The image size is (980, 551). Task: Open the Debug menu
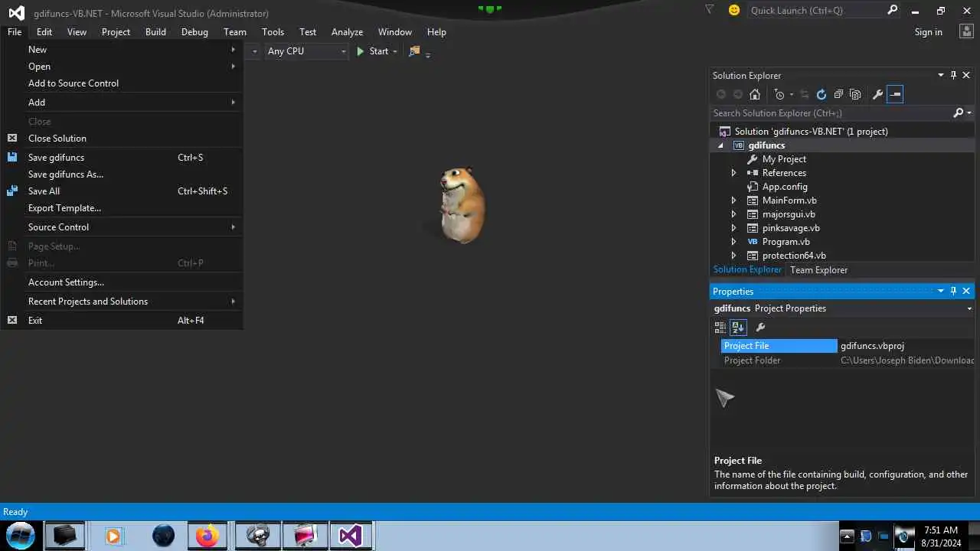tap(194, 31)
